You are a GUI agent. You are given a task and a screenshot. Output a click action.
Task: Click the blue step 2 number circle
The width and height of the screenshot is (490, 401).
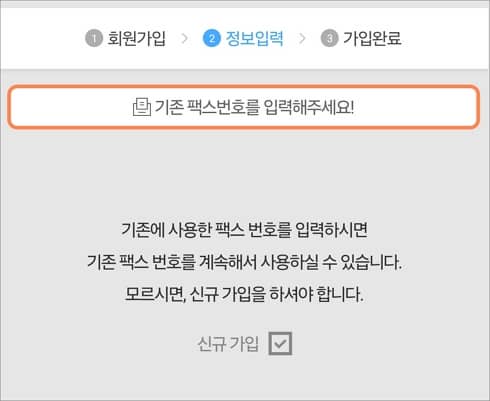(212, 38)
